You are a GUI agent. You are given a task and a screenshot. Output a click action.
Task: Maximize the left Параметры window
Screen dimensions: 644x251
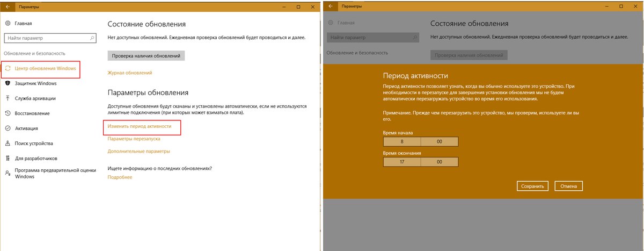tap(298, 6)
